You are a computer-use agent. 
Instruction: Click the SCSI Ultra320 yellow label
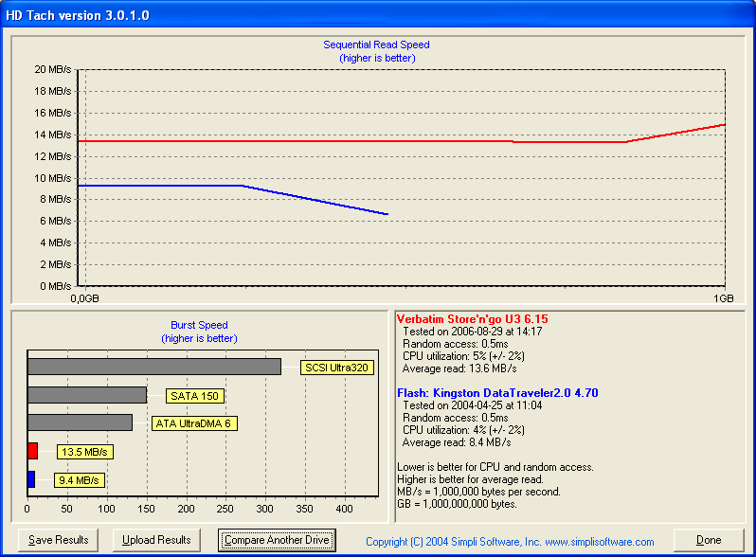336,368
